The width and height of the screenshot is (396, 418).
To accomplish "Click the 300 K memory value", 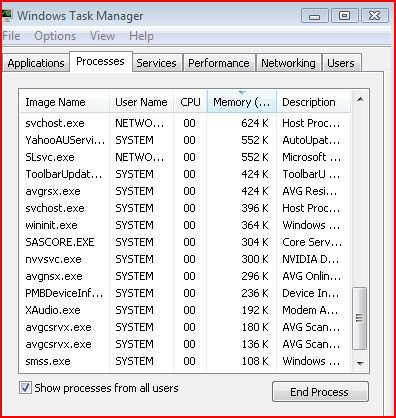I will coord(255,259).
